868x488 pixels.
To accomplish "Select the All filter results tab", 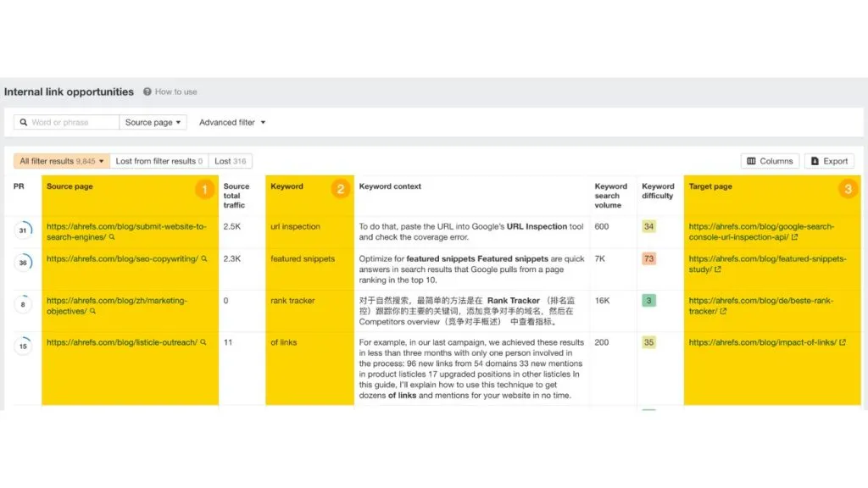I will [61, 161].
